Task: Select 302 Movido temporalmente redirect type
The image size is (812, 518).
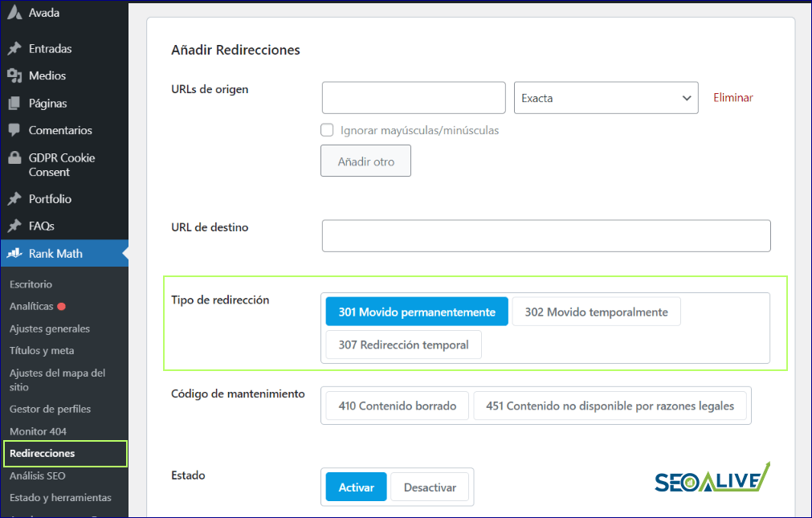Action: (596, 311)
